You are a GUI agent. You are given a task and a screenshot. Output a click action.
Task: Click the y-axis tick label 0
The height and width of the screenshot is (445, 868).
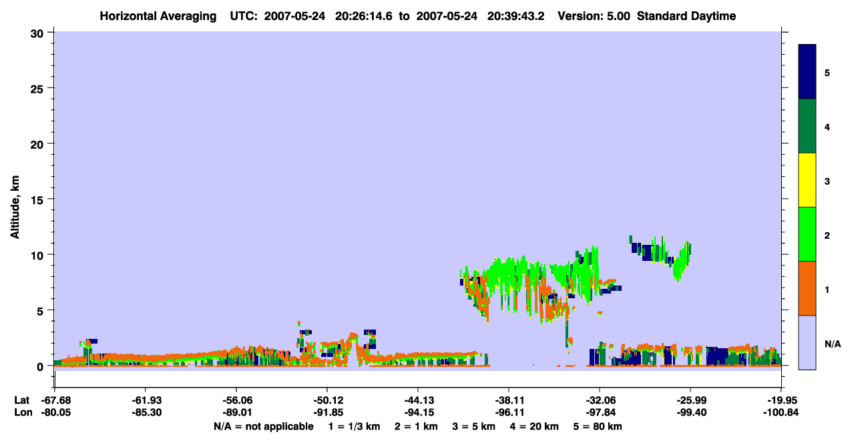point(41,366)
